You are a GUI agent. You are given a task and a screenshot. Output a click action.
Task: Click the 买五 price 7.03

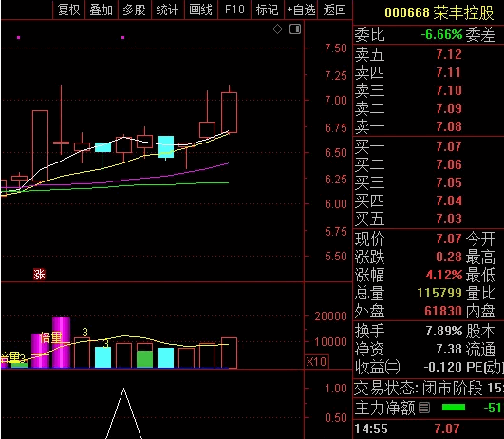449,219
